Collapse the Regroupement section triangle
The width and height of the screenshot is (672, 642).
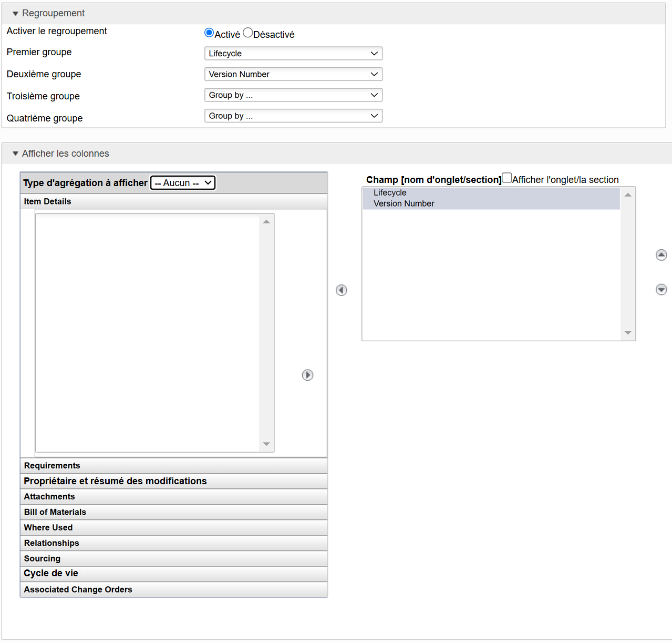click(15, 14)
